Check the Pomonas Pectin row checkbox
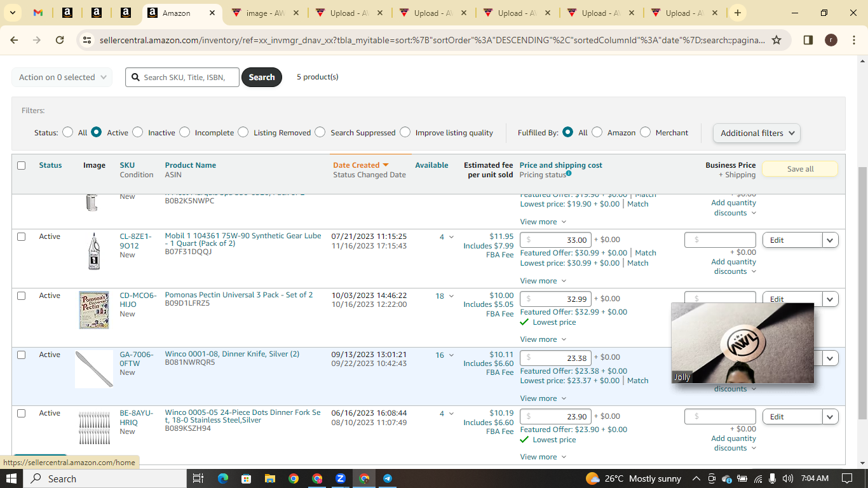868x488 pixels. (x=22, y=295)
